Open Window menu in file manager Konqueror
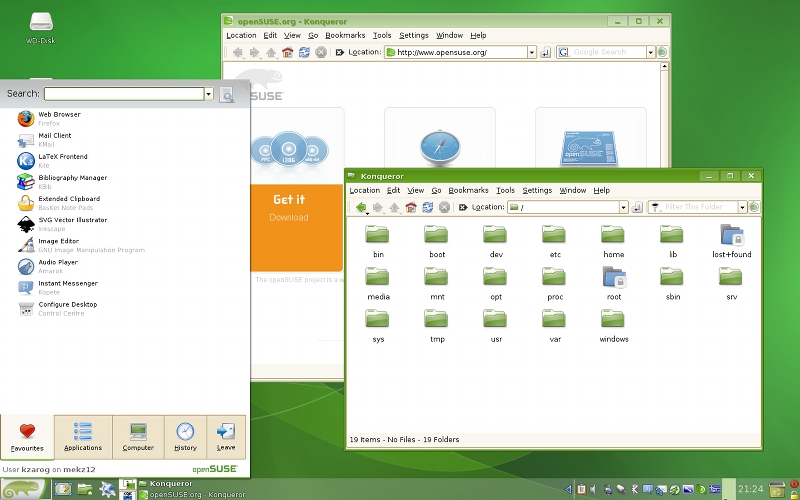 tap(572, 190)
